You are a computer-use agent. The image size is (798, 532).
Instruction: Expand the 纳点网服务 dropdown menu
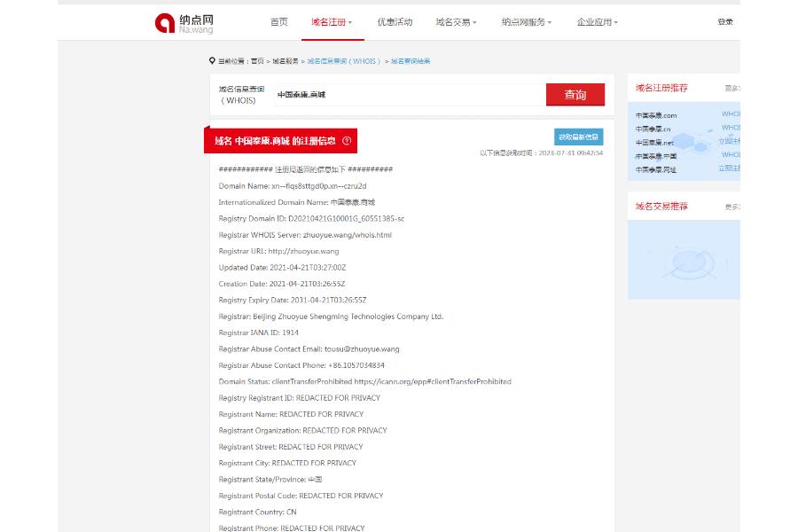click(x=526, y=22)
